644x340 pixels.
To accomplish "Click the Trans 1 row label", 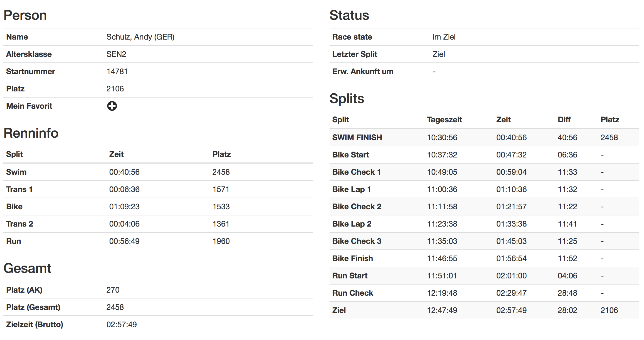I will [x=19, y=189].
